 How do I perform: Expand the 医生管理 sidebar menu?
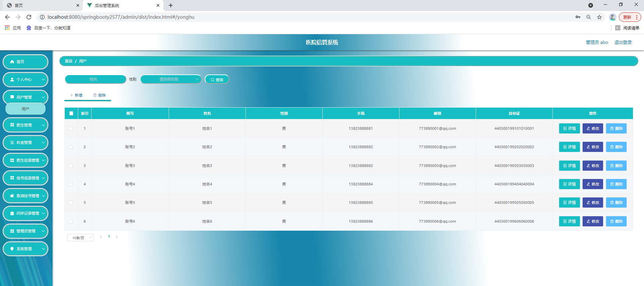pyautogui.click(x=25, y=125)
